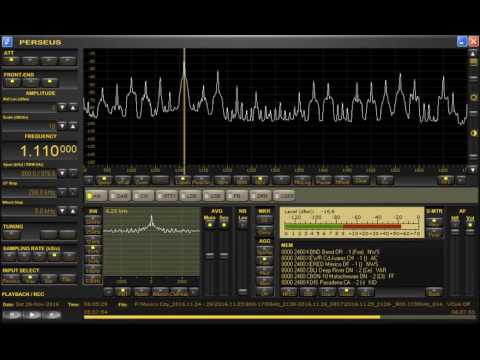Select the AM demodulation mode
Viewport: 480px width, 360px height.
coord(96,196)
